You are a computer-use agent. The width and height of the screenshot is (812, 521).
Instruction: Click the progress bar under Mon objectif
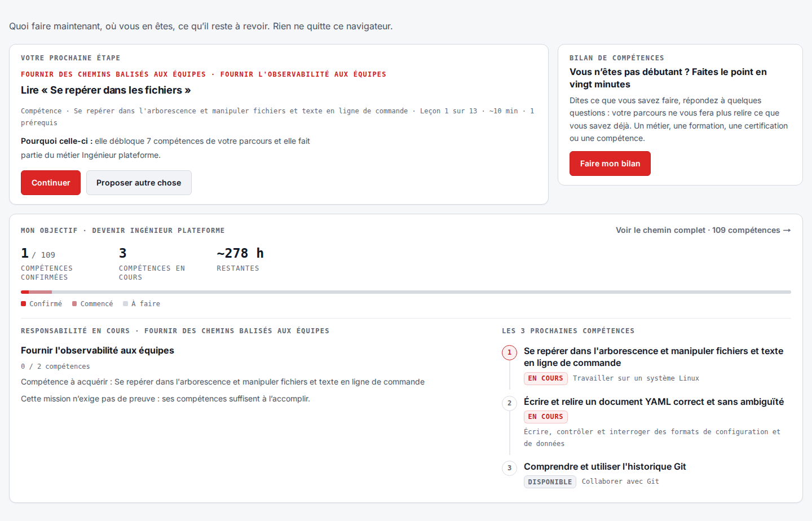pos(406,292)
